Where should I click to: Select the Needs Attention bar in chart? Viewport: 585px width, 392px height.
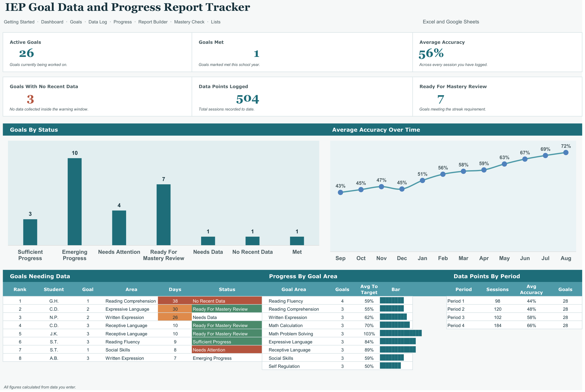[x=119, y=228]
